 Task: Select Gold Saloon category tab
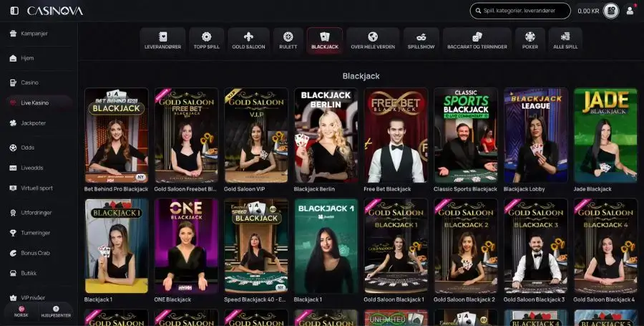[x=248, y=41]
